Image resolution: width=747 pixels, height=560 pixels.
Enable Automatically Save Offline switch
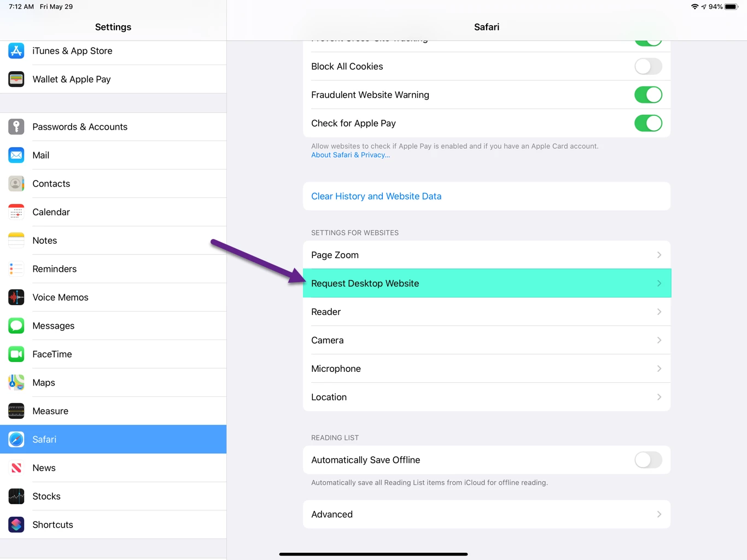[x=648, y=460]
